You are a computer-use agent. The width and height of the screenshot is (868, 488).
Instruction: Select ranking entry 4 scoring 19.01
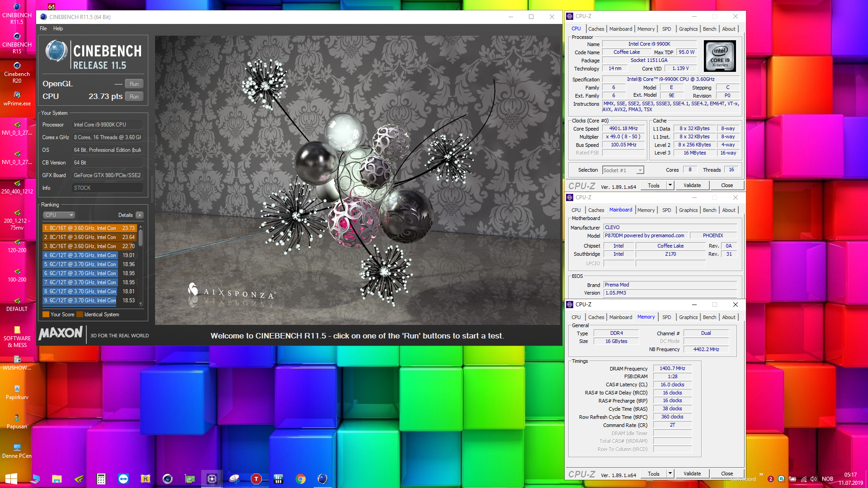[x=90, y=255]
